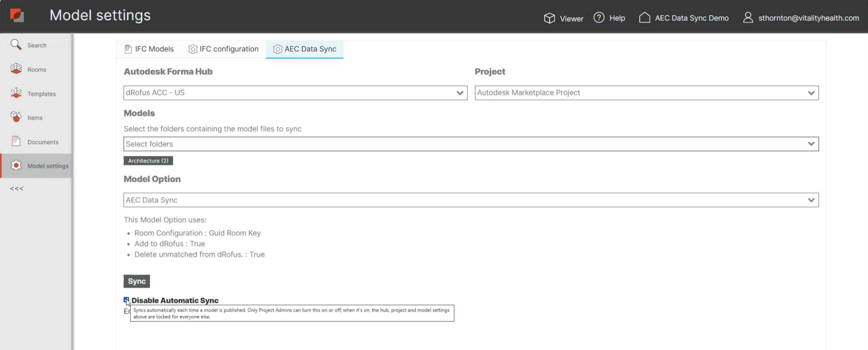Collapse the sidebar with the <<< control
Screen dimensions: 868x350
pyautogui.click(x=17, y=188)
